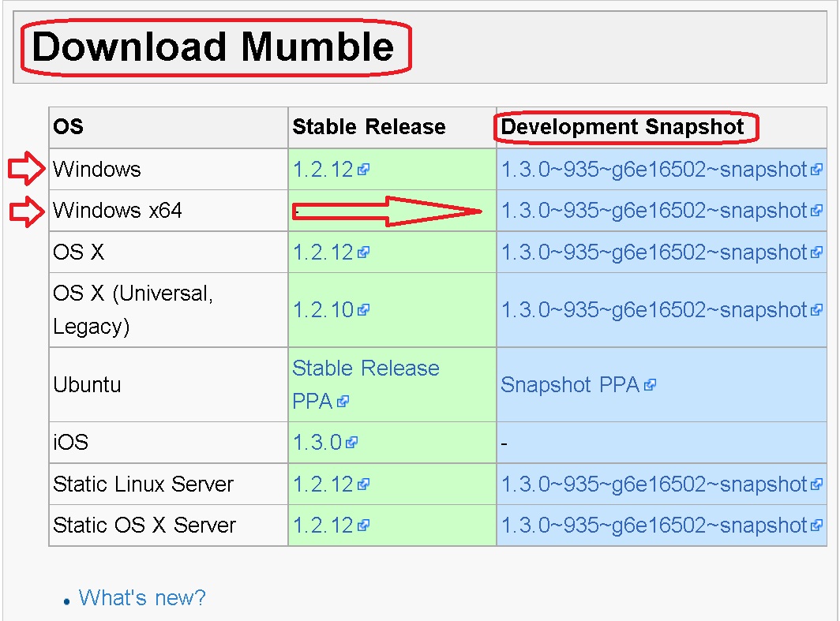This screenshot has width=840, height=621.
Task: Click external-link icon after Windows x64 snapshot
Action: point(816,211)
